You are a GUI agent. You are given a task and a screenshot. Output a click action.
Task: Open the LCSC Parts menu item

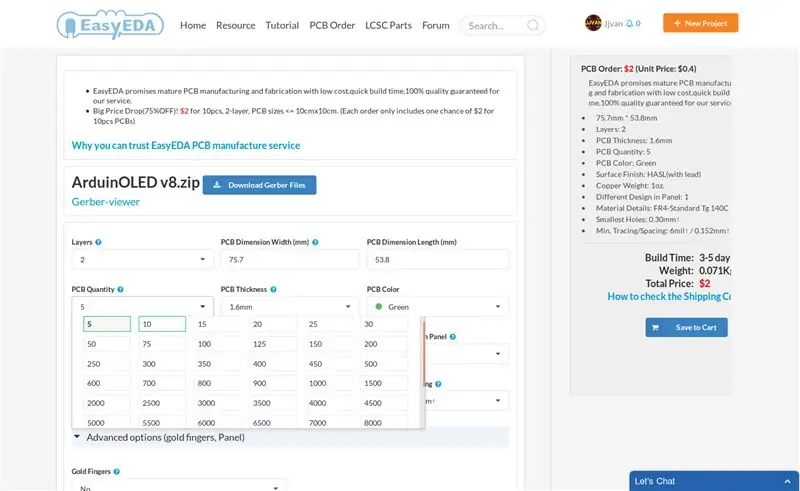pyautogui.click(x=388, y=25)
